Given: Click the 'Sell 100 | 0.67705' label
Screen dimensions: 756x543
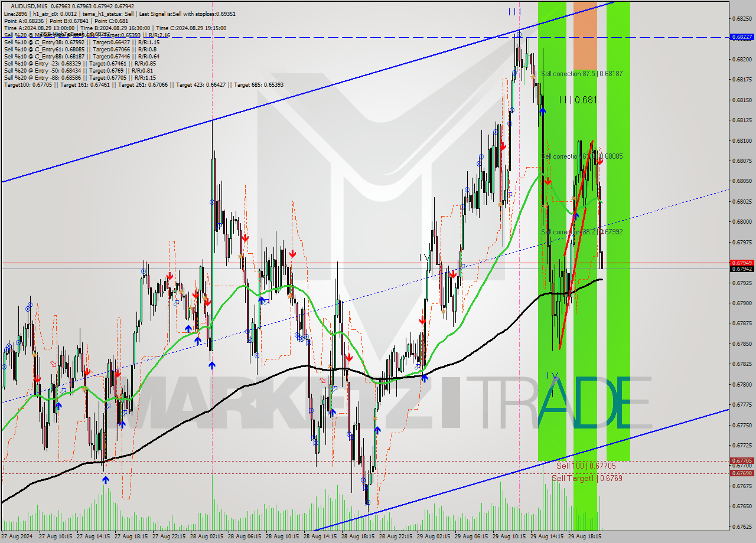Looking at the screenshot, I should (x=586, y=466).
